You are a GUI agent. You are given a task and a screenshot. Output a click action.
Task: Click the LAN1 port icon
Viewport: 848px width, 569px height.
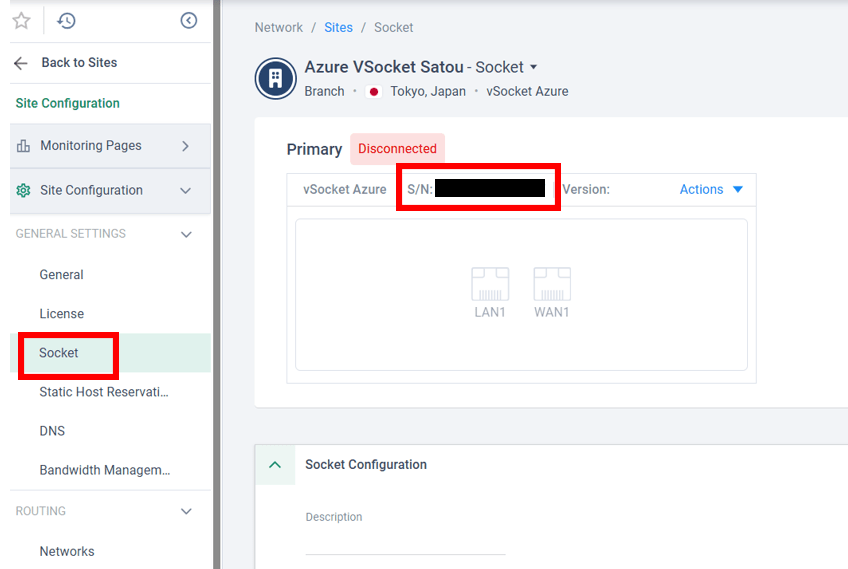(490, 285)
